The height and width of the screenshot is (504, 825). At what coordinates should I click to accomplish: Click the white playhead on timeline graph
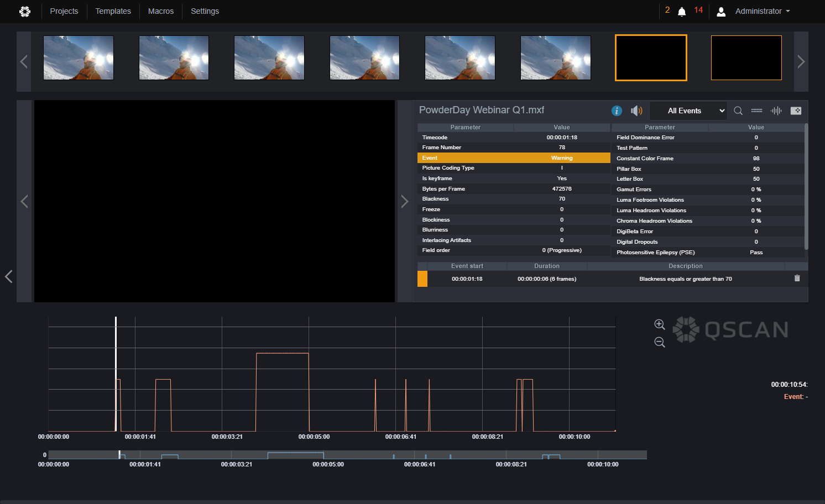tap(116, 374)
